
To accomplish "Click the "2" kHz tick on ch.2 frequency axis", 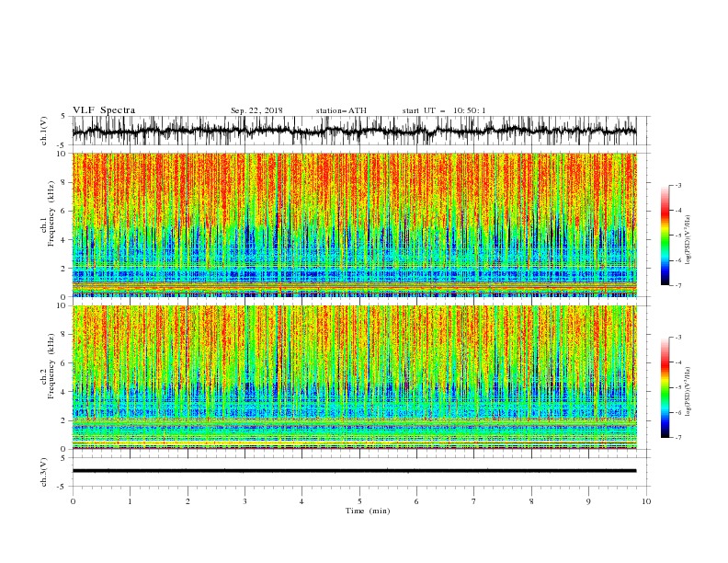I will pyautogui.click(x=64, y=420).
